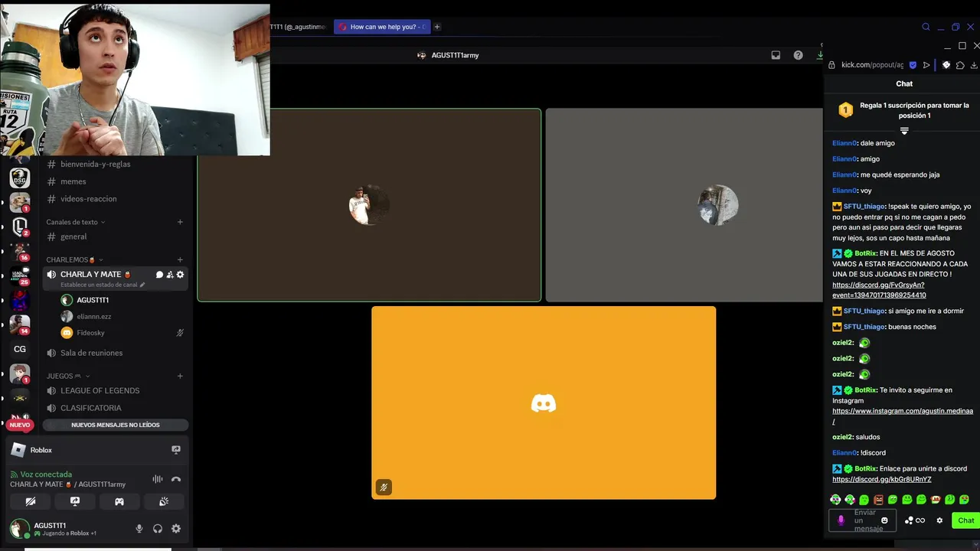Open the browser extensions puzzle icon

point(960,65)
